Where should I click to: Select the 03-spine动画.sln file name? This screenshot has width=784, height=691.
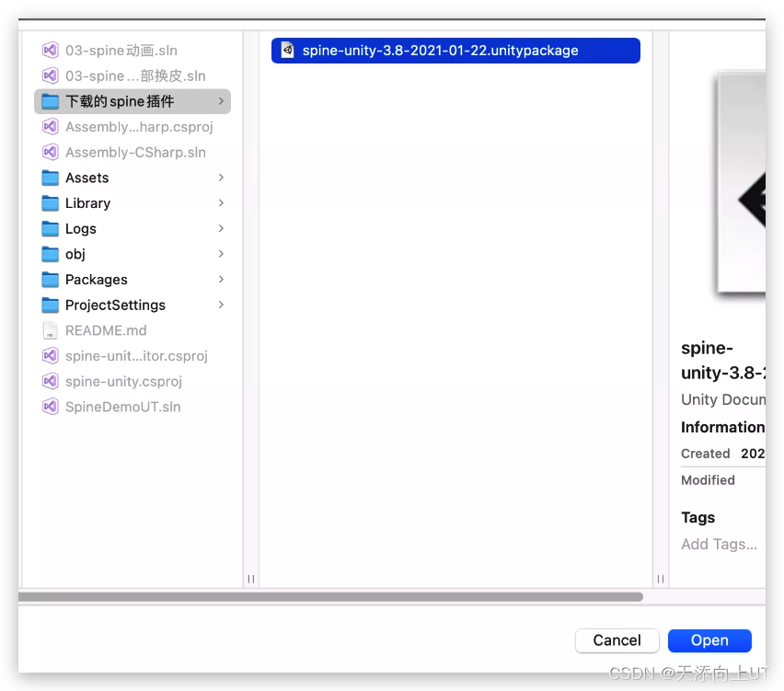(x=121, y=51)
